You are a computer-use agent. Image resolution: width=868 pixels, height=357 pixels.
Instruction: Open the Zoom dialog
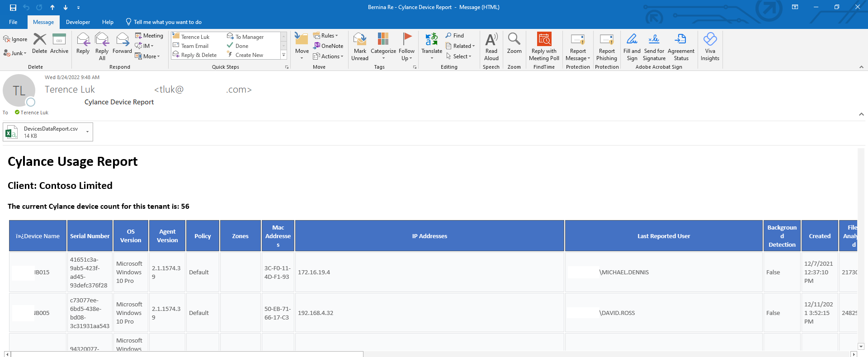[514, 43]
